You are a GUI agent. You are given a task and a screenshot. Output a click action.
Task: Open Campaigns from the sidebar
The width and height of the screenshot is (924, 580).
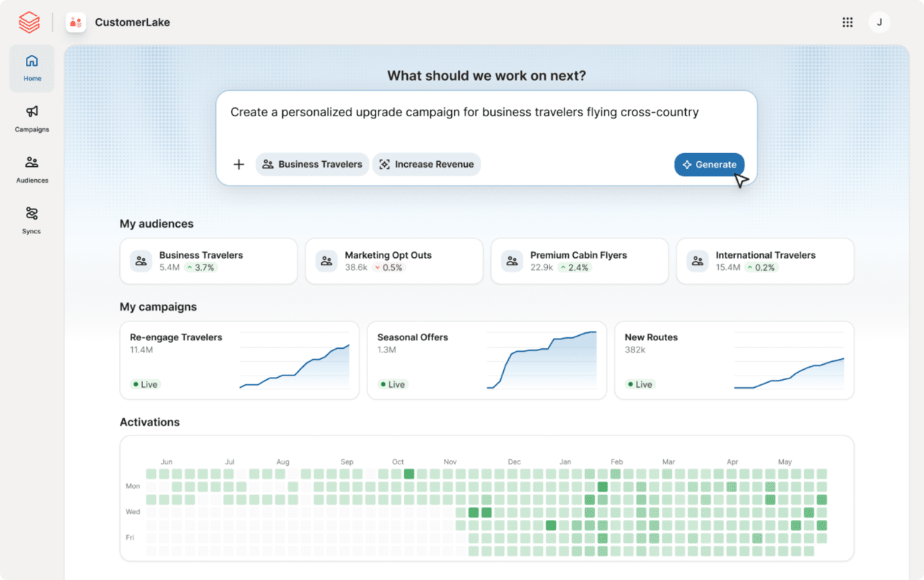(x=32, y=119)
